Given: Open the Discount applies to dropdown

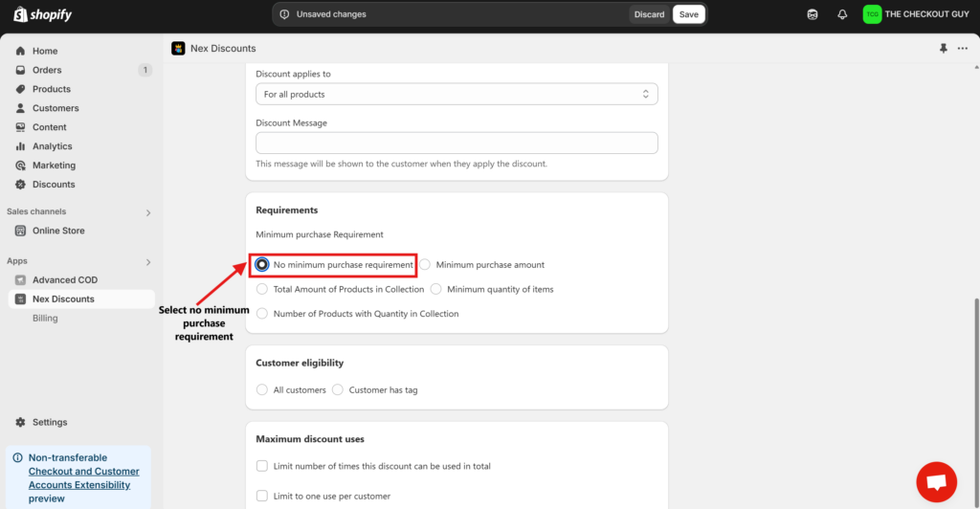Looking at the screenshot, I should point(457,94).
